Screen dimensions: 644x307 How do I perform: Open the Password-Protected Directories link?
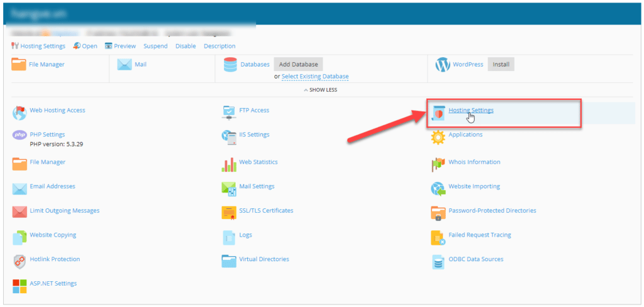coord(492,211)
